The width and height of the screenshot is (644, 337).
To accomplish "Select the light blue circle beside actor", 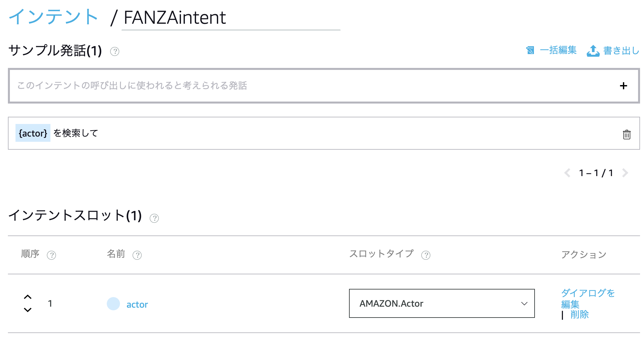I will [113, 304].
